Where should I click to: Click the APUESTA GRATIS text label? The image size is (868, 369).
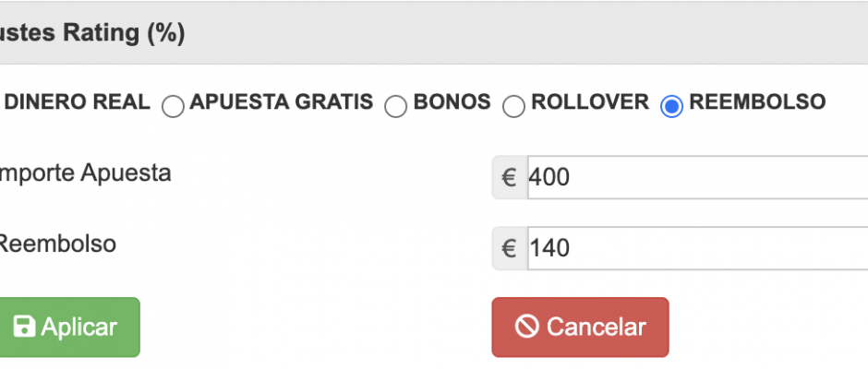click(x=282, y=102)
